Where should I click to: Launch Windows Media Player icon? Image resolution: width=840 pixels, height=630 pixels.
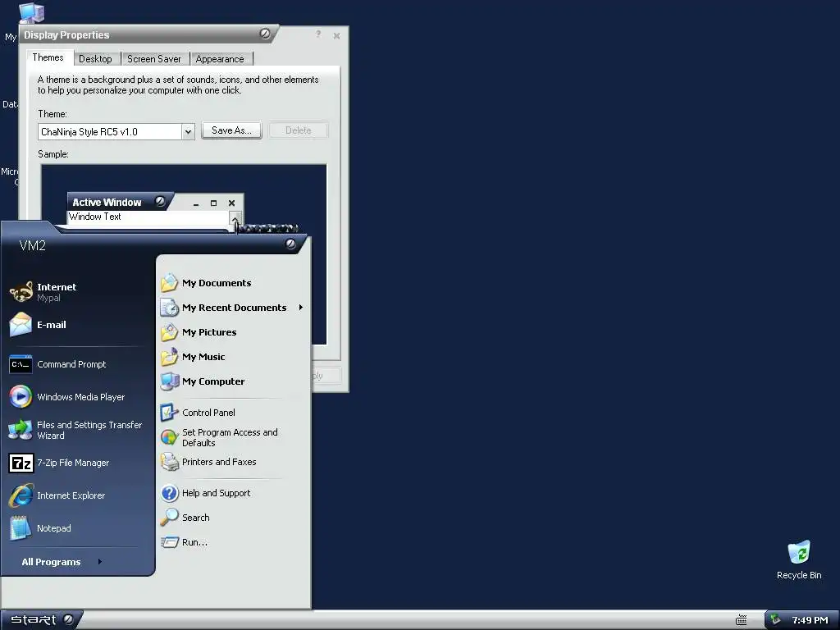click(21, 397)
